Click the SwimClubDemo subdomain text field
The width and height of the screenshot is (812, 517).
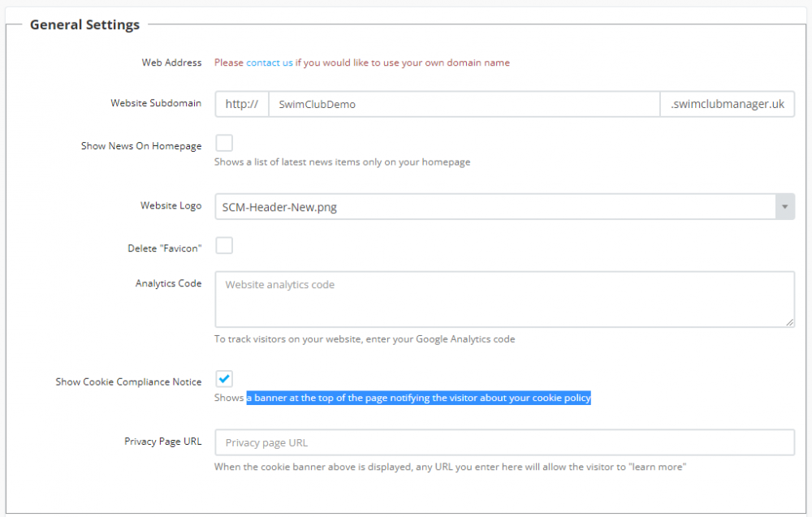click(464, 104)
